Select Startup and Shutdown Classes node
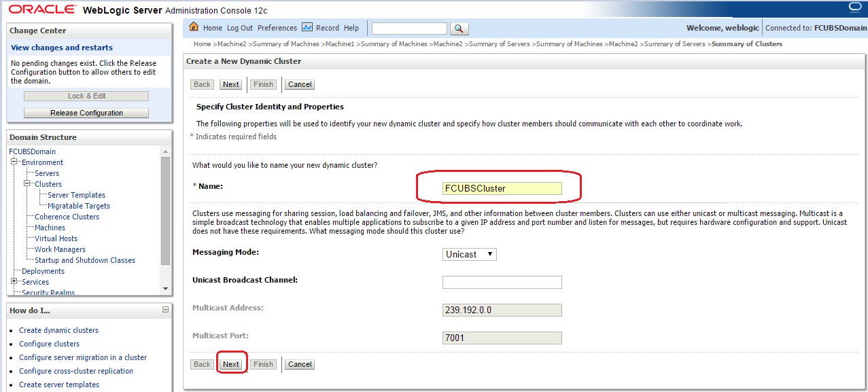868x392 pixels. click(85, 260)
